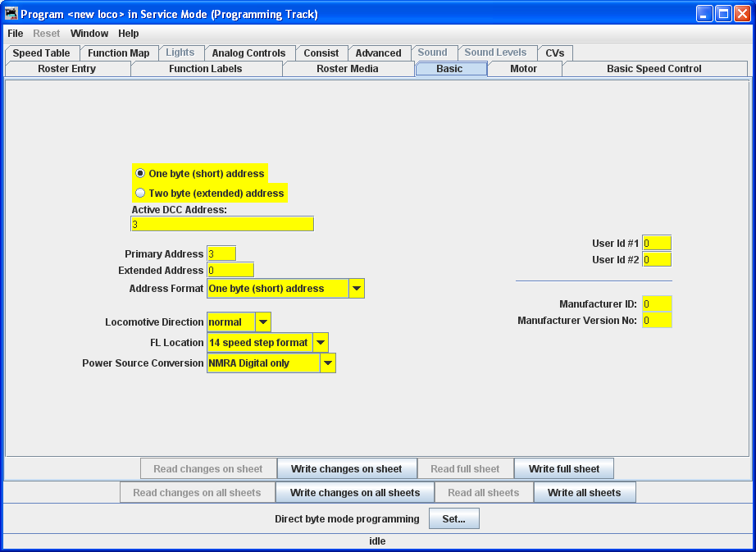The height and width of the screenshot is (552, 756).
Task: Open the Locomotive Direction dropdown
Action: pos(263,322)
